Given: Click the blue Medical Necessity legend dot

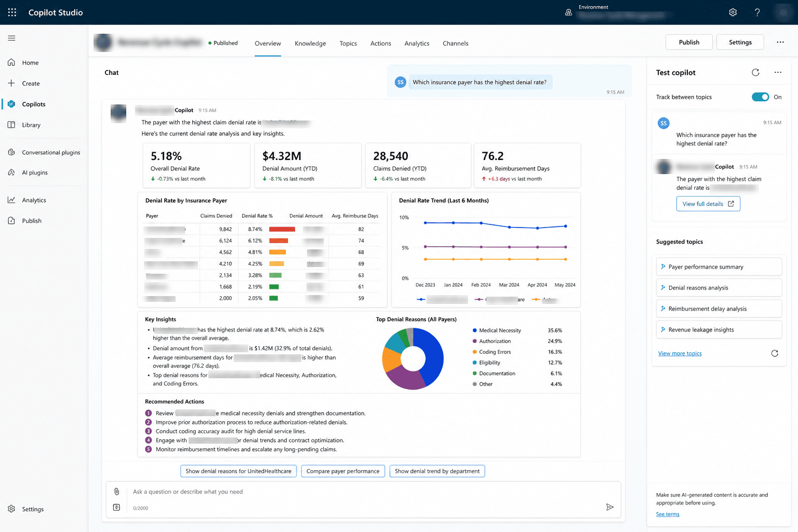Looking at the screenshot, I should [x=475, y=330].
